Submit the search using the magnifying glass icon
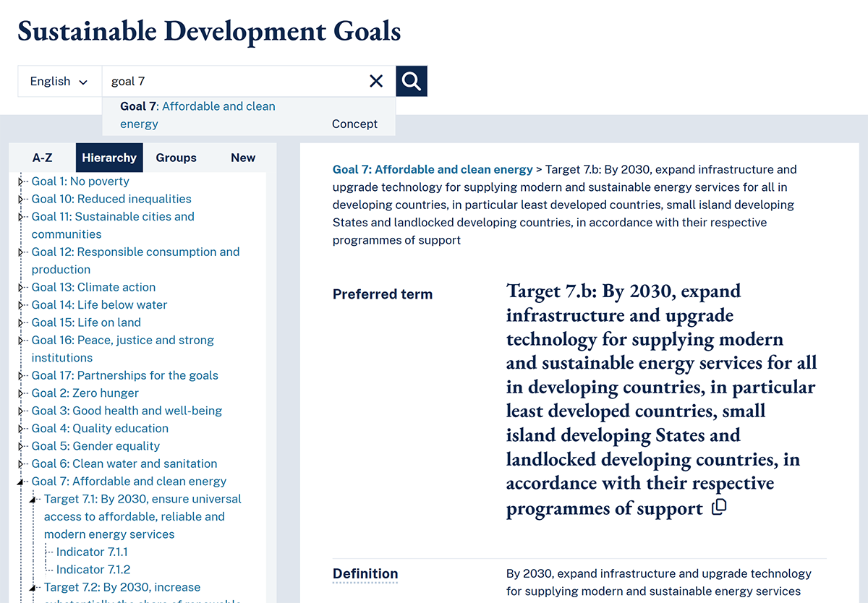The width and height of the screenshot is (868, 603). tap(411, 80)
